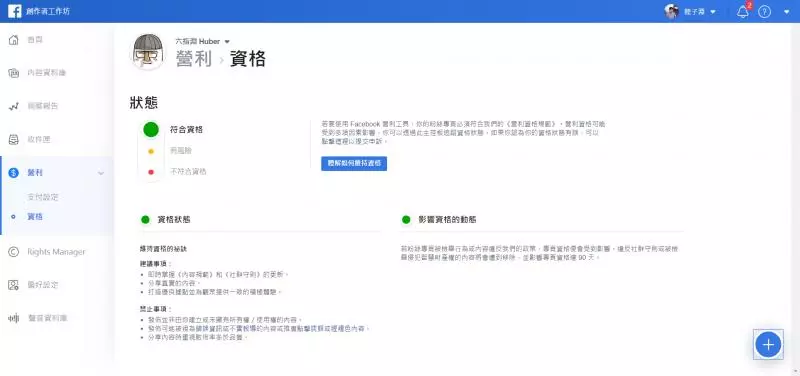Click the 不符合資格 status label
Screen dimensions: 800x376
[x=188, y=172]
